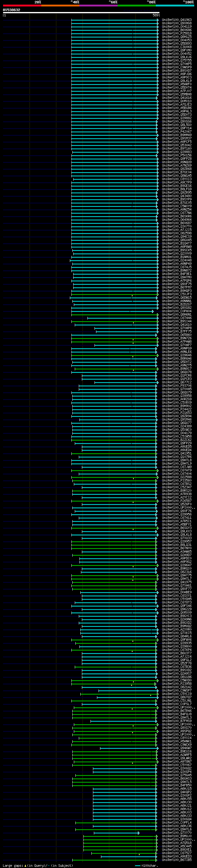The height and width of the screenshot is (868, 197).
Task: Select label UniRef100_C6T446
Action: pyautogui.click(x=176, y=318)
